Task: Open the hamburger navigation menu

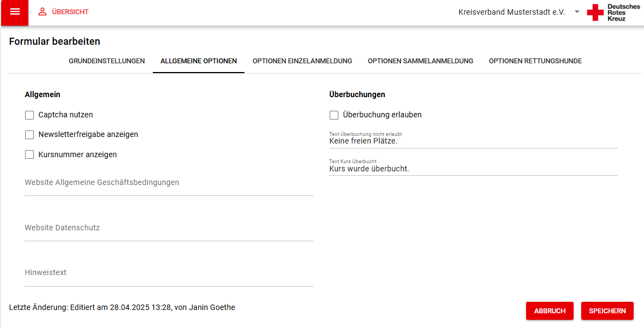Action: [15, 12]
